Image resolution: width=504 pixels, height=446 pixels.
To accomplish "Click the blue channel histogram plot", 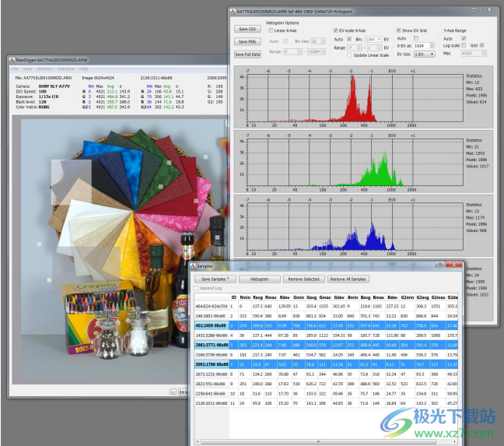I will (355, 227).
